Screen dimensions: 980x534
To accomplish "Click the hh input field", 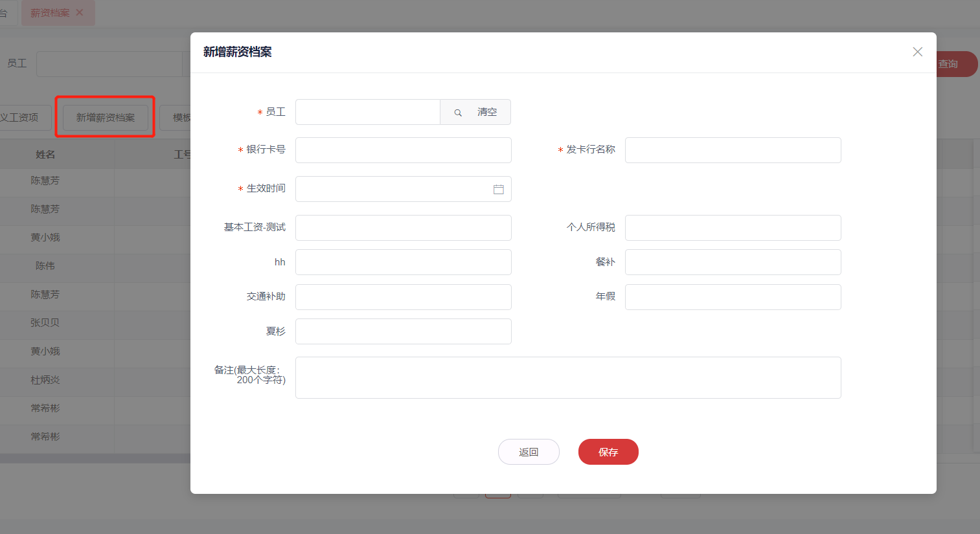I will tap(404, 262).
